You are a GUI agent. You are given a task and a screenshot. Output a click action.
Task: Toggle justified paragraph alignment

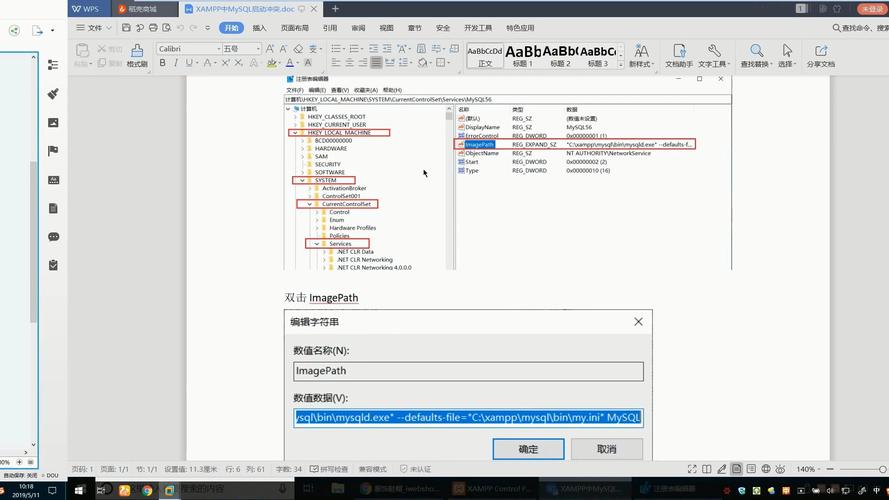coord(376,63)
